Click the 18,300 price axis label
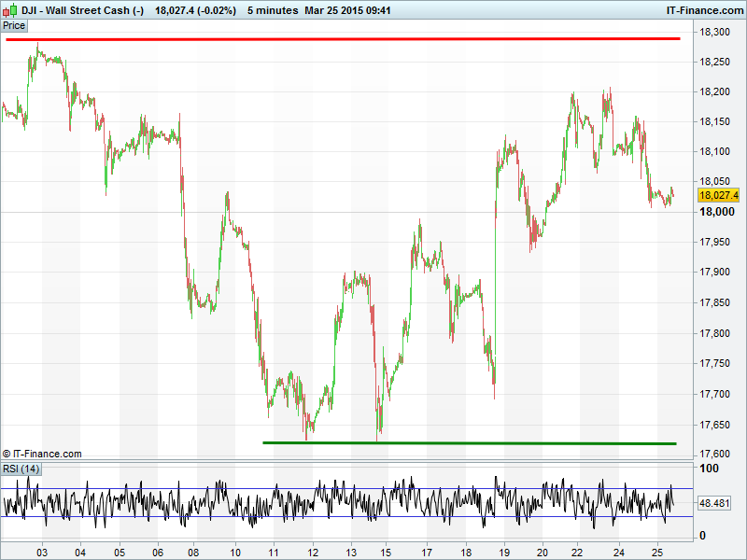 pos(716,32)
